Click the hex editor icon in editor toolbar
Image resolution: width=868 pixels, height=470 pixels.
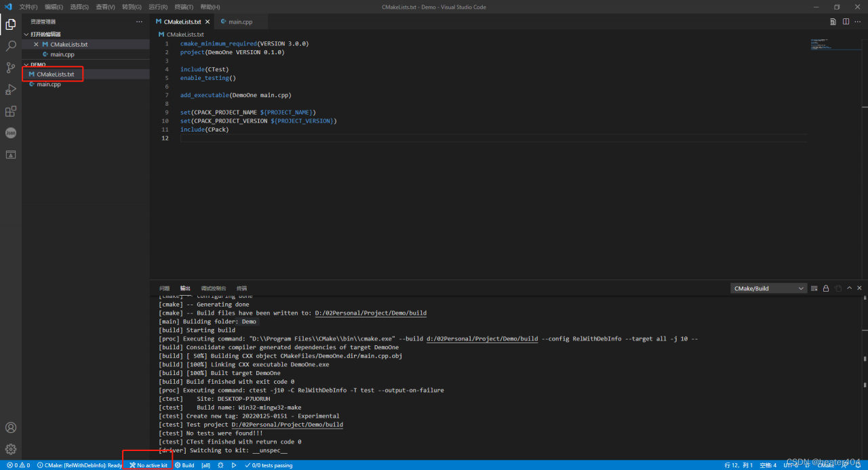click(833, 22)
